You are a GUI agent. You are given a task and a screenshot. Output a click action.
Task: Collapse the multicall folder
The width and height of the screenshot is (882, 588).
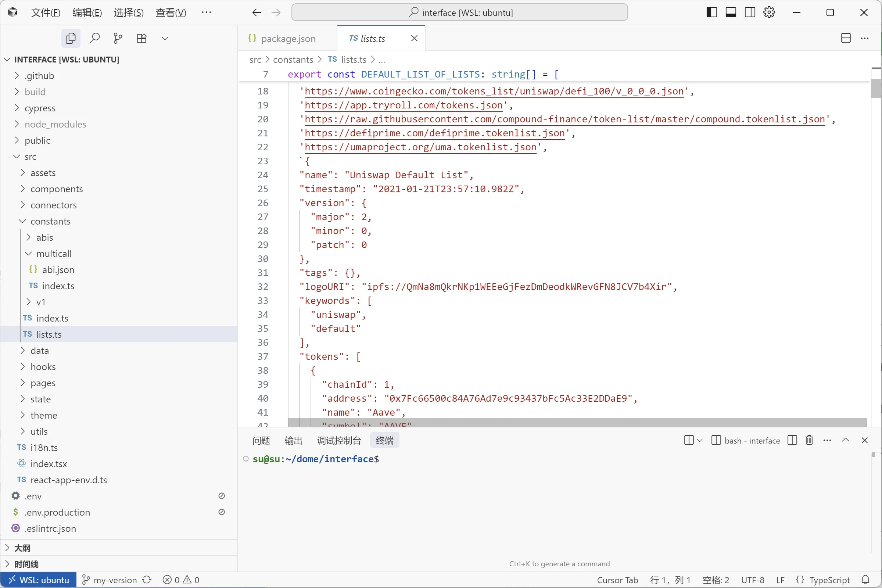tap(54, 254)
